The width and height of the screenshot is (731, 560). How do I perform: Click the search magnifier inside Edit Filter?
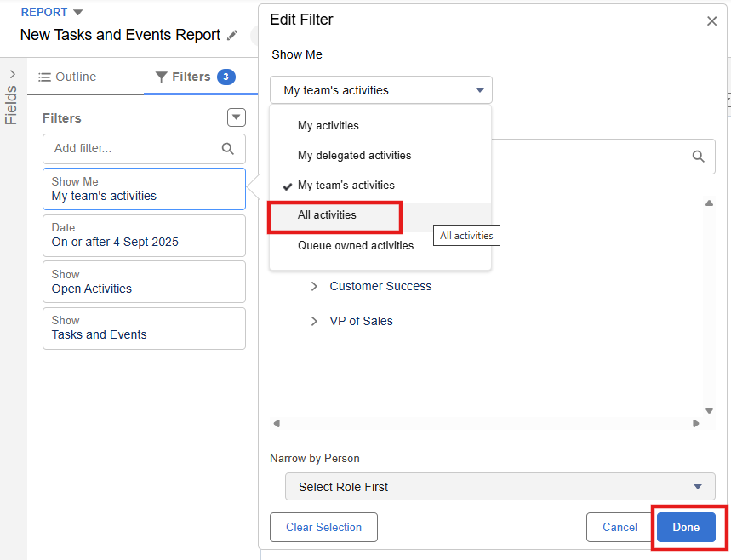tap(699, 157)
